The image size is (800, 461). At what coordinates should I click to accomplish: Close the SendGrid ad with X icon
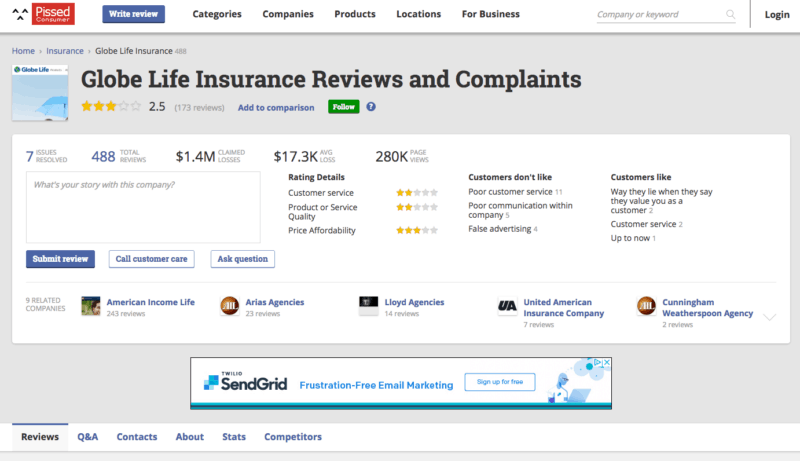pos(605,363)
